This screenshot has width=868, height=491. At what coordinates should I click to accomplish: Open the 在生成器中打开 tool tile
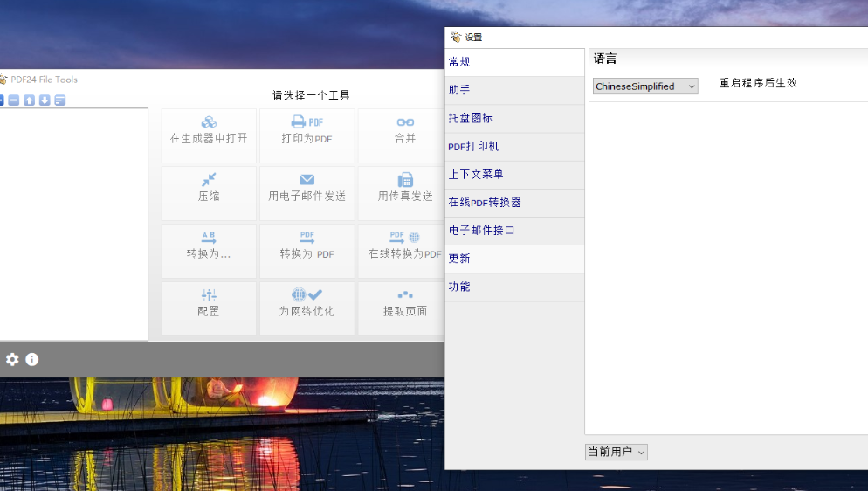click(209, 135)
